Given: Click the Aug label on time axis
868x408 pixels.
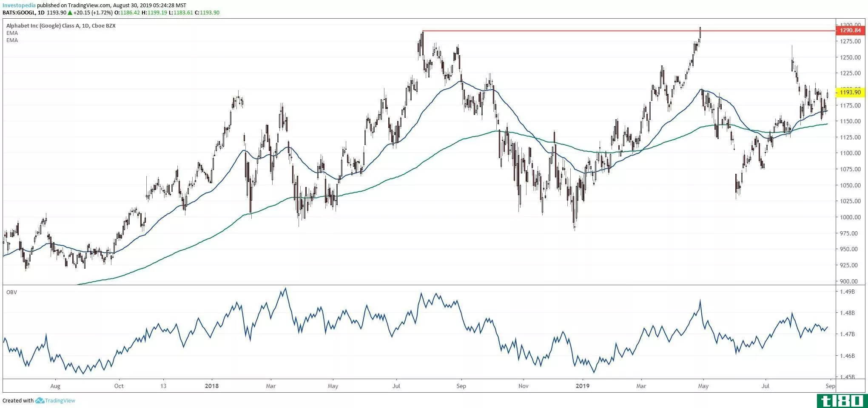Looking at the screenshot, I should [x=55, y=386].
